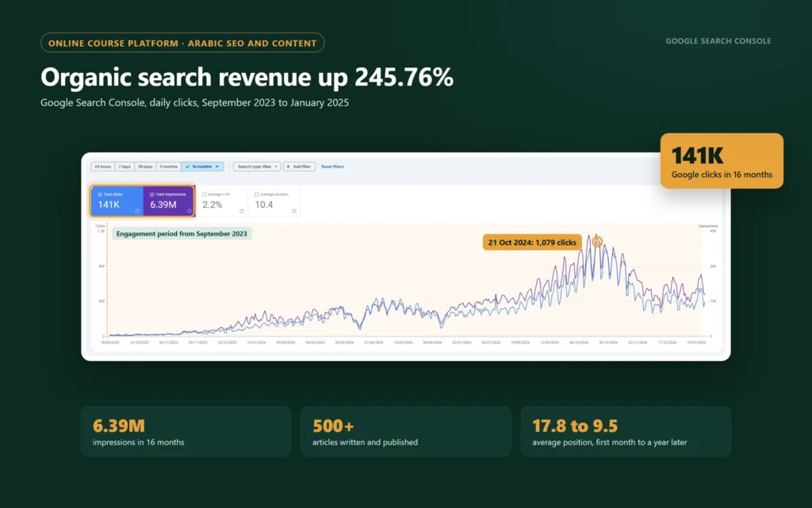Click the '17.8 to 9.5 average position' card
The width and height of the screenshot is (812, 508).
tap(626, 432)
